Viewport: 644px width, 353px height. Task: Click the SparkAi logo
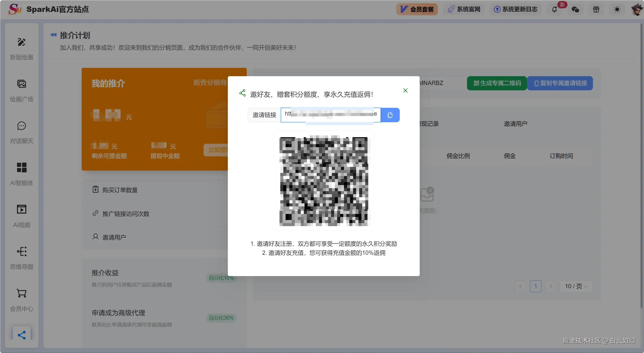pyautogui.click(x=15, y=9)
